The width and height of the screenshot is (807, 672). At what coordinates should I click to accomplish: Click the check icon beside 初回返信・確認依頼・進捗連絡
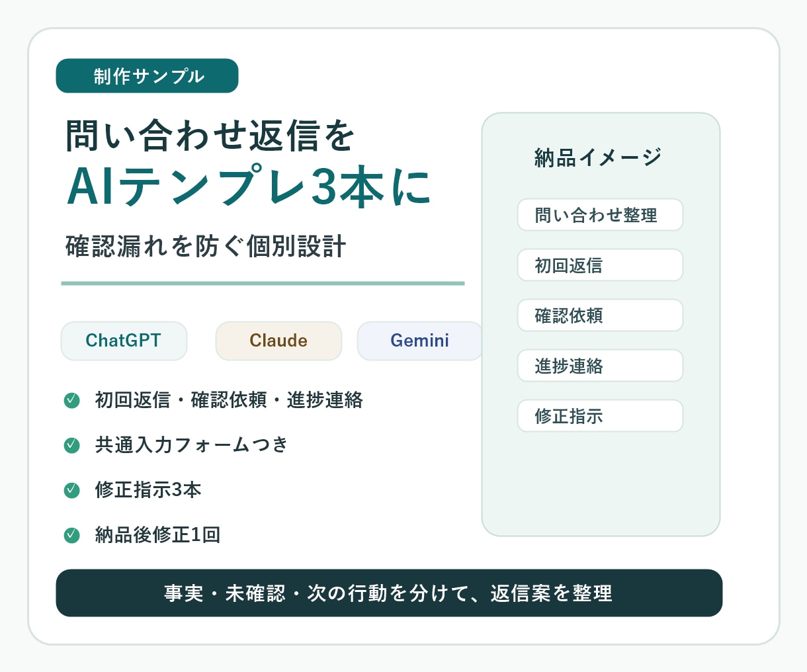coord(71,400)
